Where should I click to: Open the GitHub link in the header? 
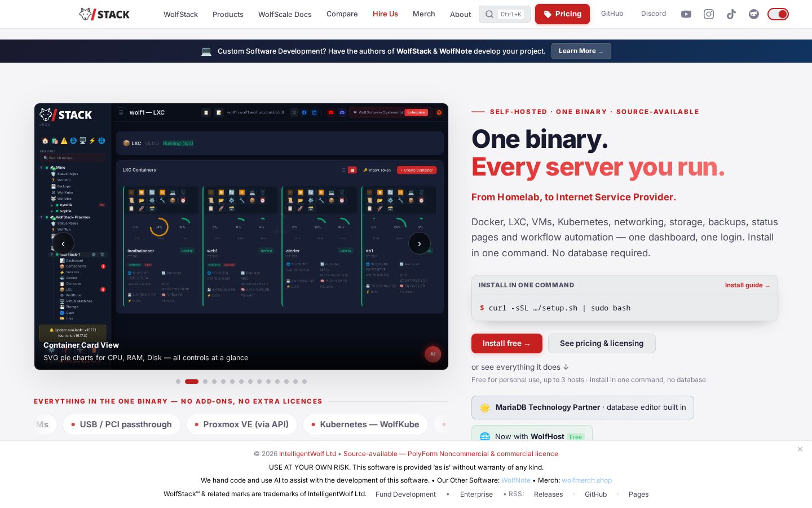pyautogui.click(x=612, y=14)
